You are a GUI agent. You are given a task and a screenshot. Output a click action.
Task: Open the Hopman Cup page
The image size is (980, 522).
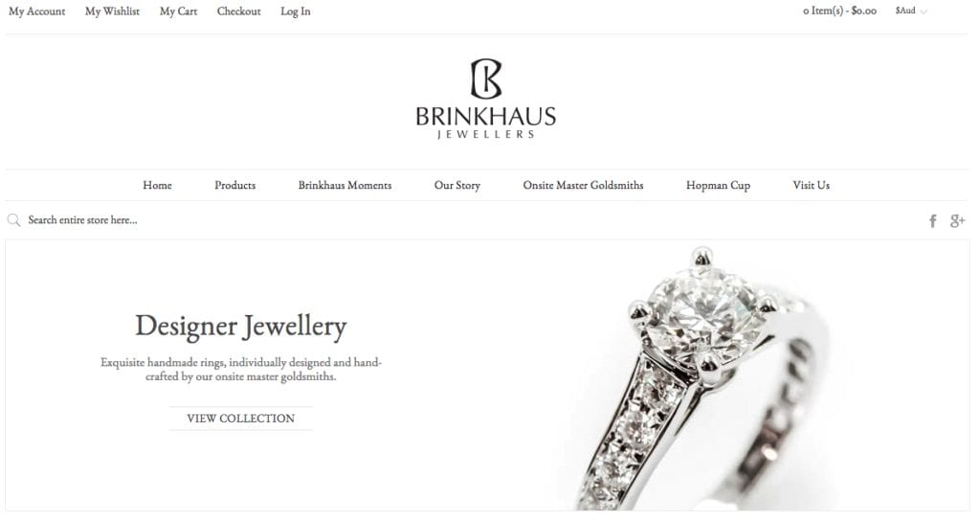point(718,185)
